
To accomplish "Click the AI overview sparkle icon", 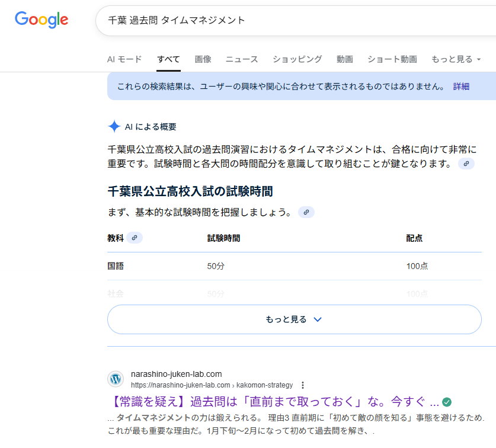I will (114, 126).
